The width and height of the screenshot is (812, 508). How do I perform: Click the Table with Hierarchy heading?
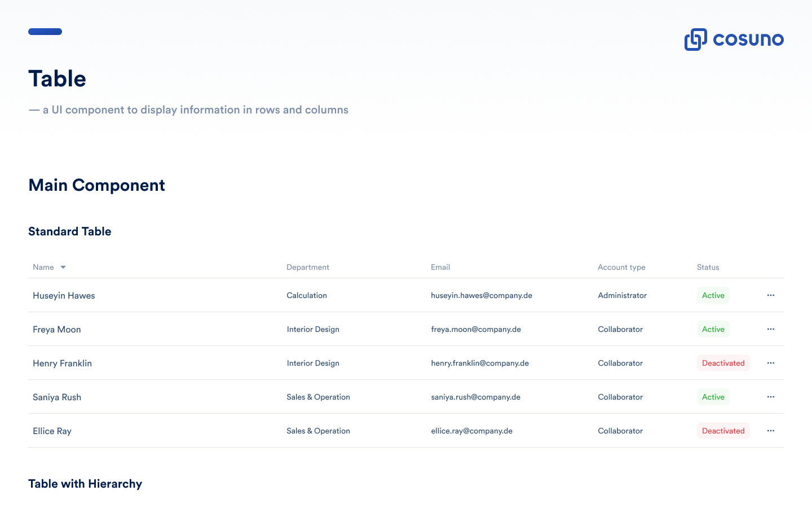click(x=85, y=484)
